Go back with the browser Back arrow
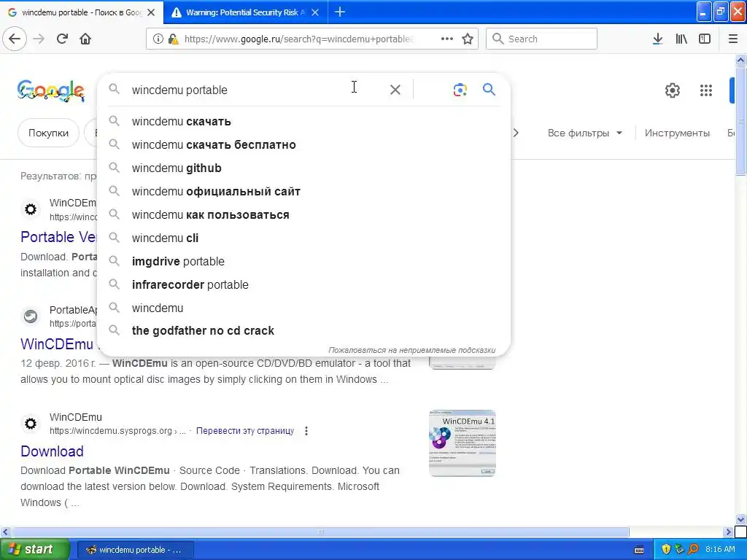The height and width of the screenshot is (560, 747). (x=15, y=39)
